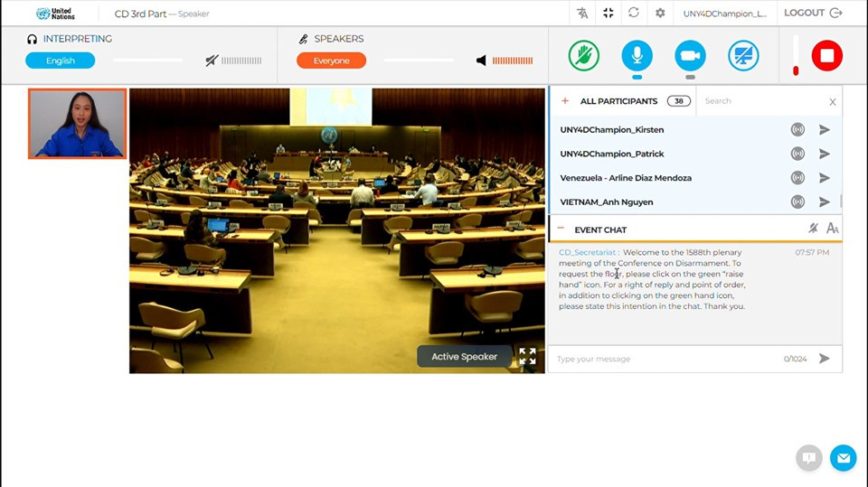Expand the All Participants list with the plus sign
This screenshot has height=487, width=868.
[565, 101]
